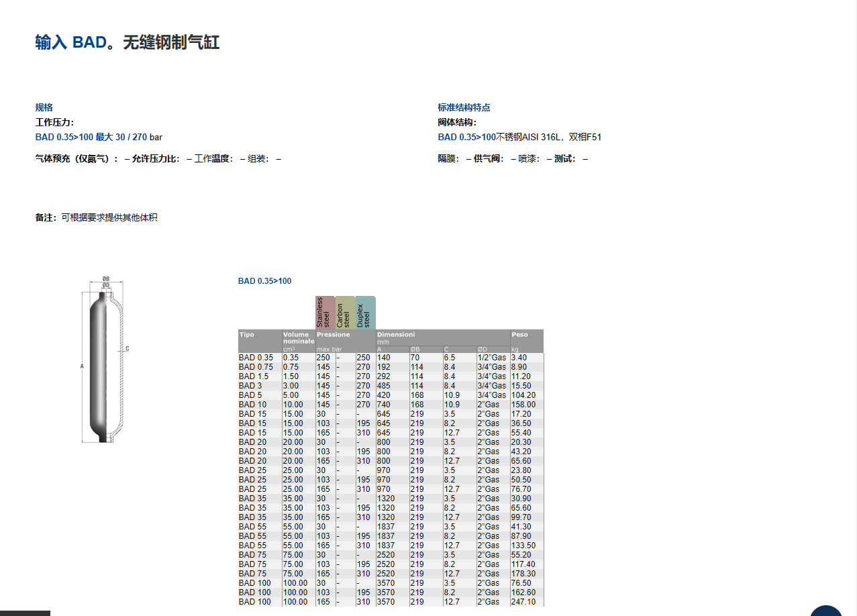Click the Pressione column header
The image size is (857, 616).
334,334
